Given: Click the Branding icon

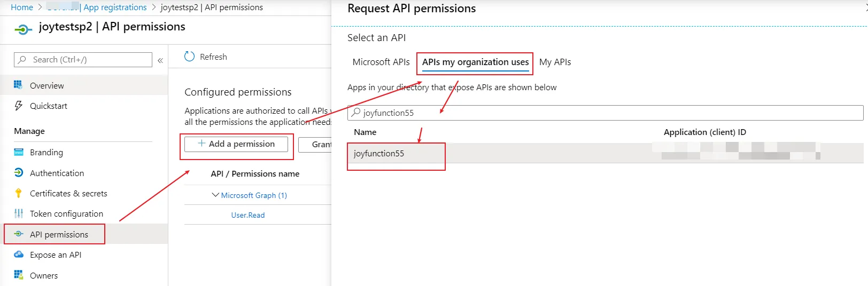Looking at the screenshot, I should click(x=18, y=152).
